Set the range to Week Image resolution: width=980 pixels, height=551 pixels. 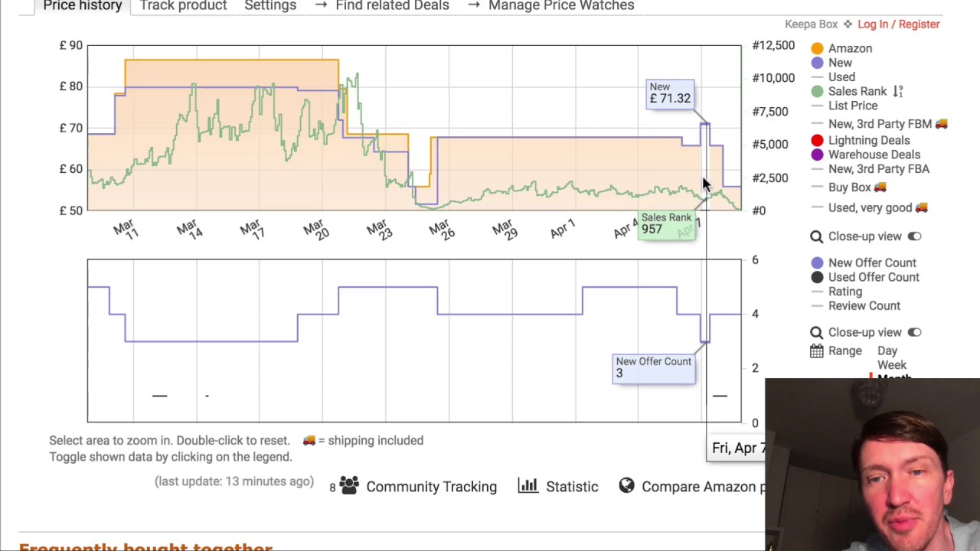(x=891, y=365)
